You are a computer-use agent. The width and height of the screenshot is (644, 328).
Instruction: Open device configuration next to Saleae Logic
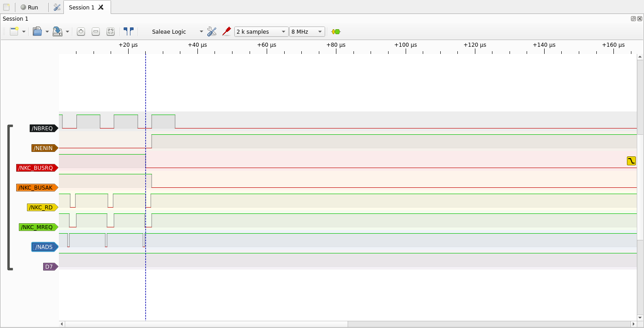coord(212,31)
